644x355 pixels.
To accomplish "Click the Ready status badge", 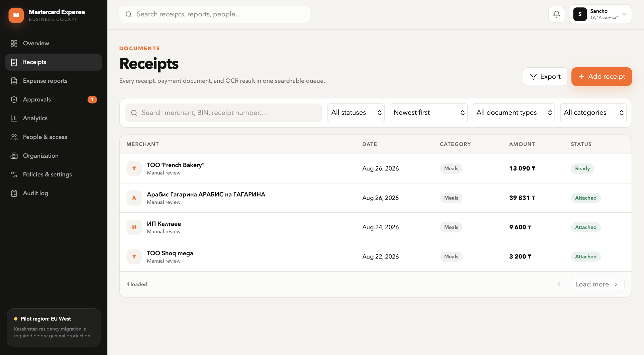I will [x=582, y=169].
